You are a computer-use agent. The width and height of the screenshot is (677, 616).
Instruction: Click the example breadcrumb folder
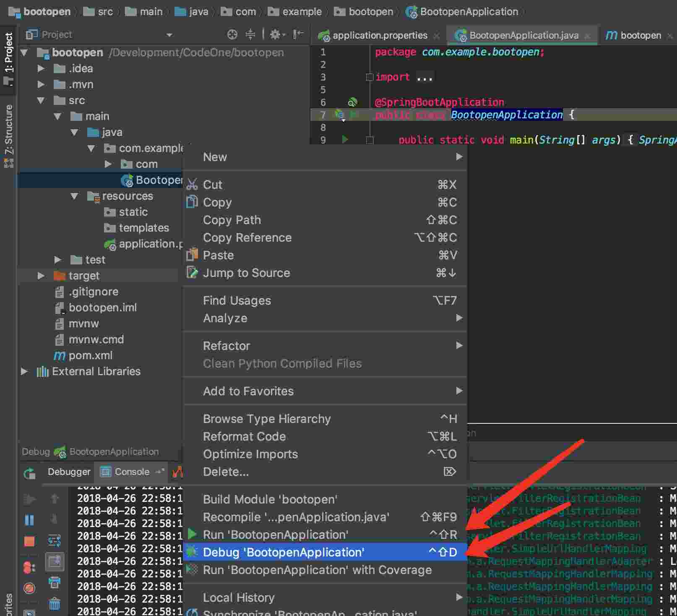point(295,12)
